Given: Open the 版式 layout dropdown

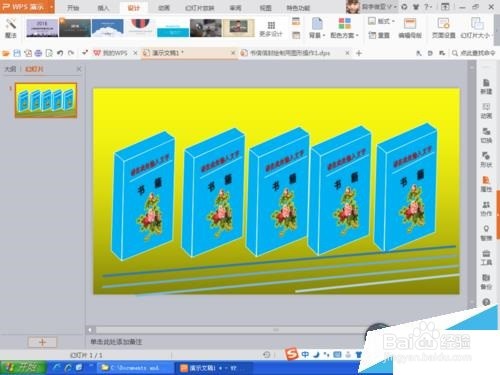Looking at the screenshot, I should 381,21.
